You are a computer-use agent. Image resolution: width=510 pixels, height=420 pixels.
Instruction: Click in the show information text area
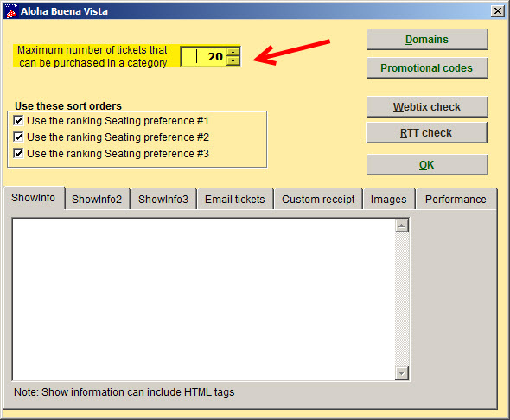[x=204, y=299]
